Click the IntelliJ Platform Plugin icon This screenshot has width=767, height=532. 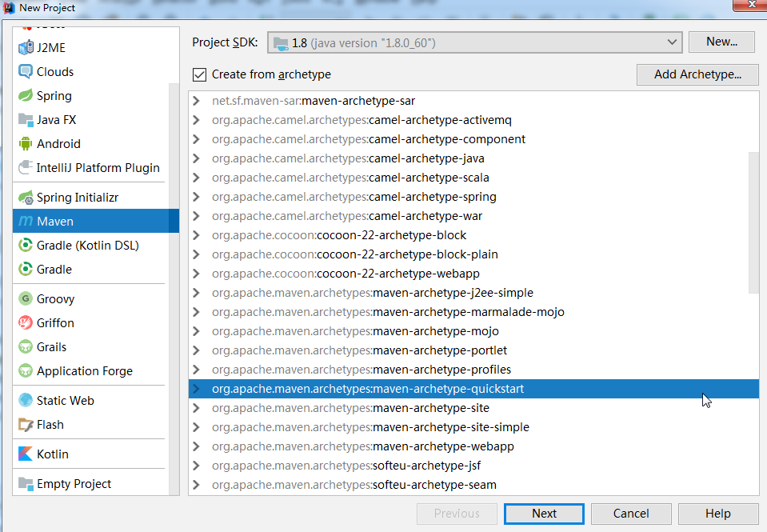[26, 167]
